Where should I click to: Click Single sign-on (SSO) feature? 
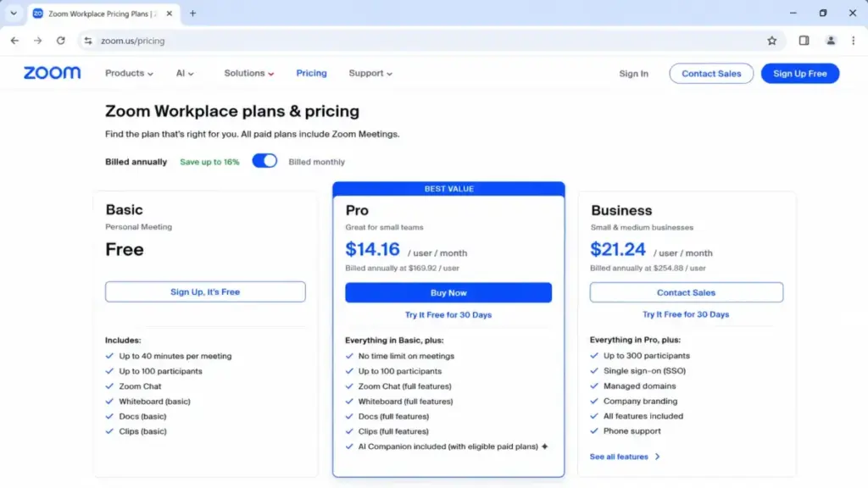tap(644, 371)
